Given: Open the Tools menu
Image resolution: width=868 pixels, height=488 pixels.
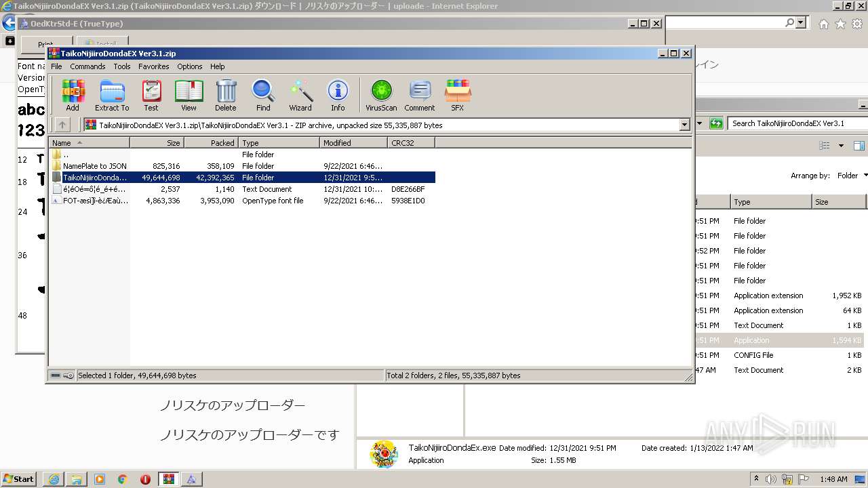Looking at the screenshot, I should click(122, 66).
